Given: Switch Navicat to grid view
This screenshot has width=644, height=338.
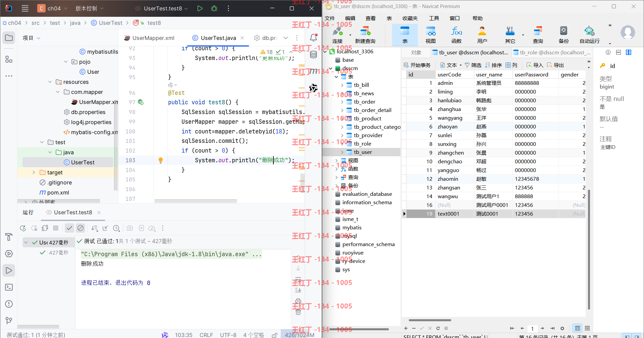Looking at the screenshot, I should click(x=578, y=328).
